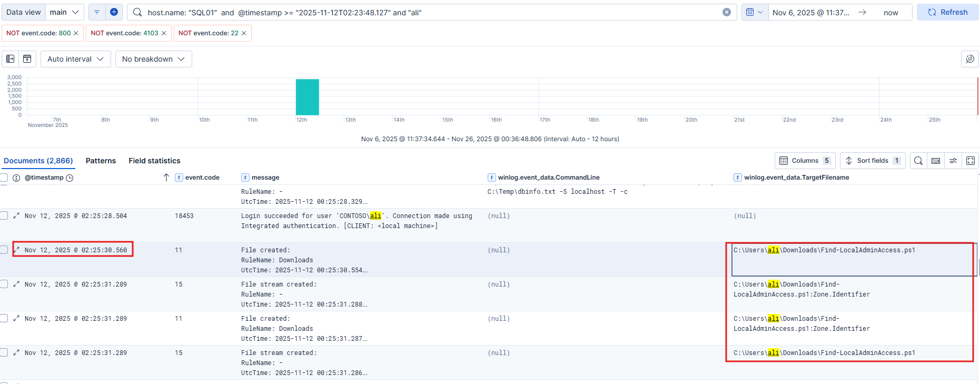Check the row for event code 11 at 02:25:30.560
Viewport: 980px width, 384px height.
coord(4,250)
